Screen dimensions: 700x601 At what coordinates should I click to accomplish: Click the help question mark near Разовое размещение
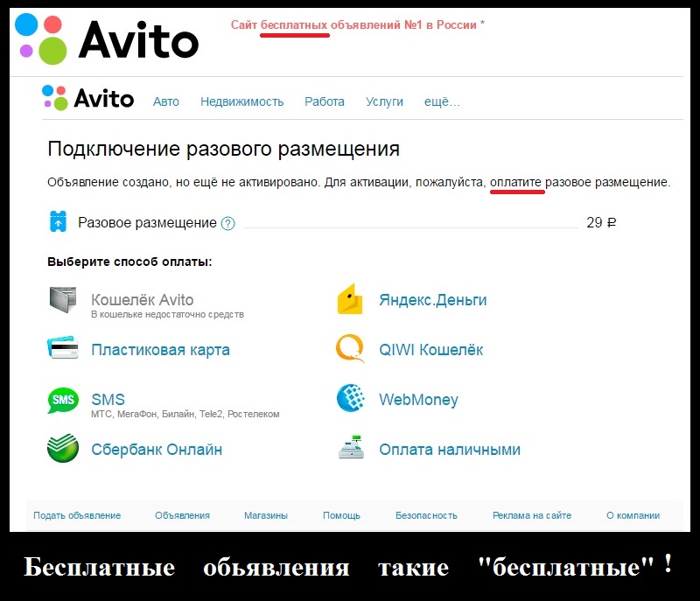pos(228,223)
